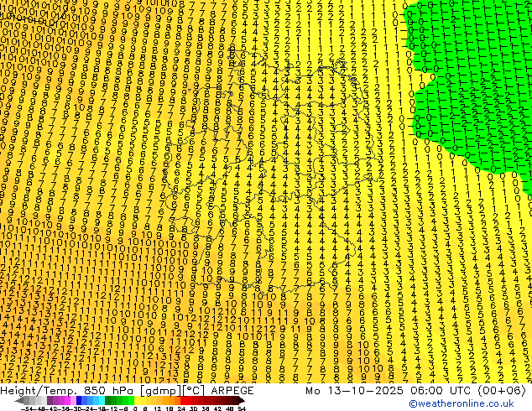Select the cyan -18 legend swatch
This screenshot has height=411, width=532.
pos(102,400)
